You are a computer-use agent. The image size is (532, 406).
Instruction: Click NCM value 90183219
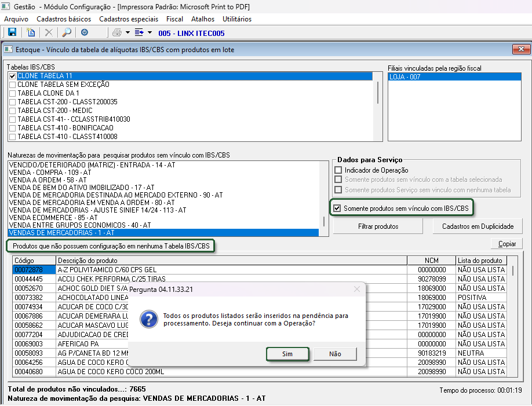point(432,353)
